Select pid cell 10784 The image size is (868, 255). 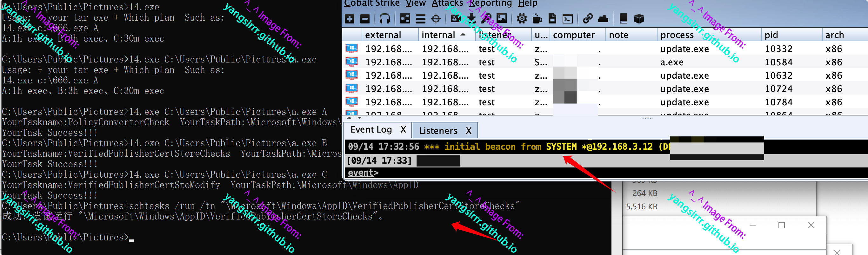coord(778,102)
